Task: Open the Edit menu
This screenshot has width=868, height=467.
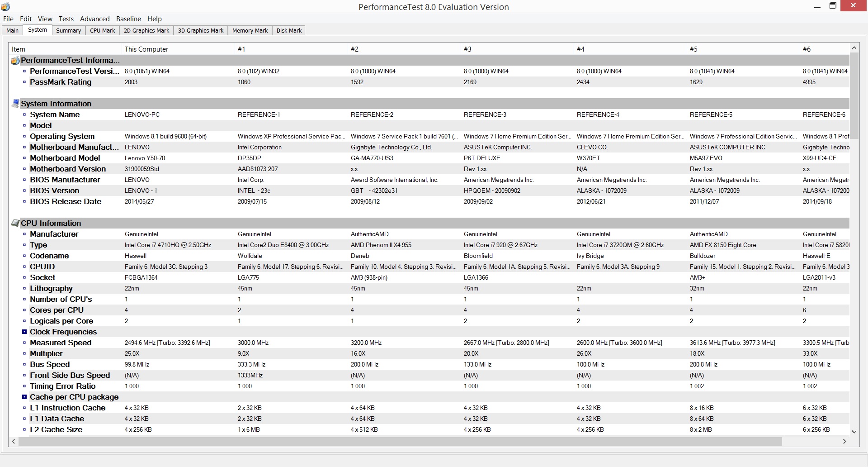Action: tap(26, 19)
